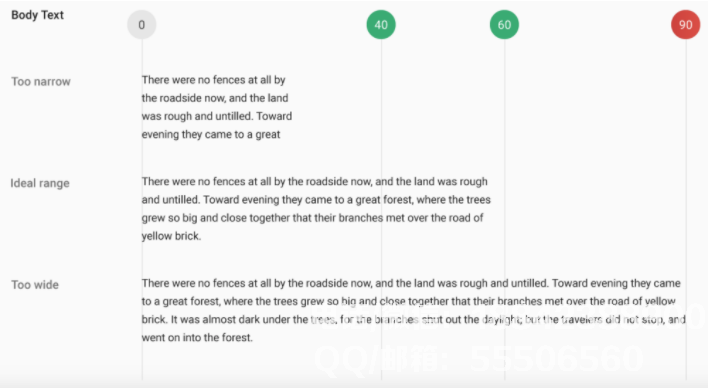Click the first line of the Ideal range paragraph
Screen dimensions: 708x388
tap(314, 182)
